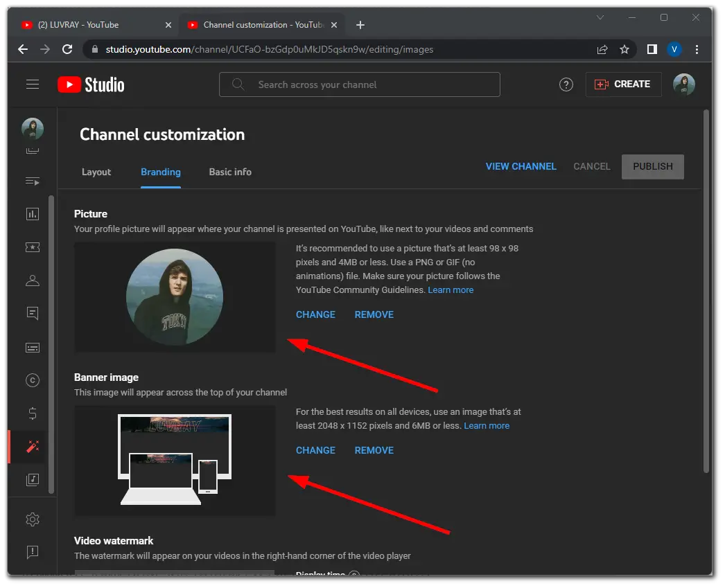The height and width of the screenshot is (588, 725).
Task: Open Subtitles in the sidebar
Action: [33, 348]
